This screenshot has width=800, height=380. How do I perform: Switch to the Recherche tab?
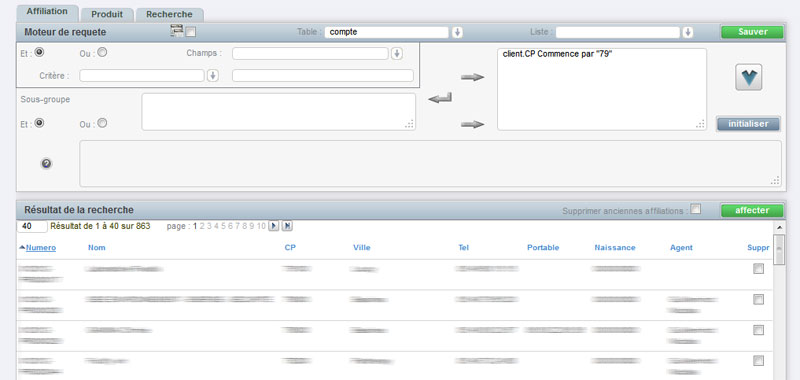169,14
